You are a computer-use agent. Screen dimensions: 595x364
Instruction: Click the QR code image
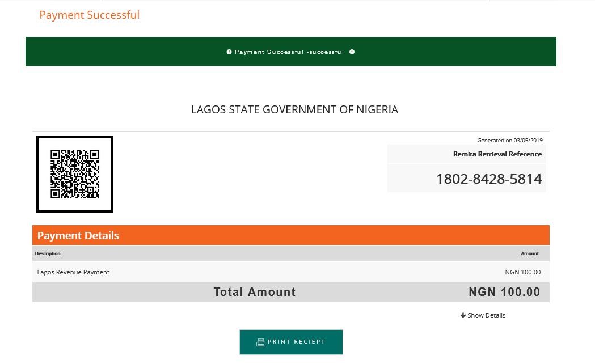point(75,174)
